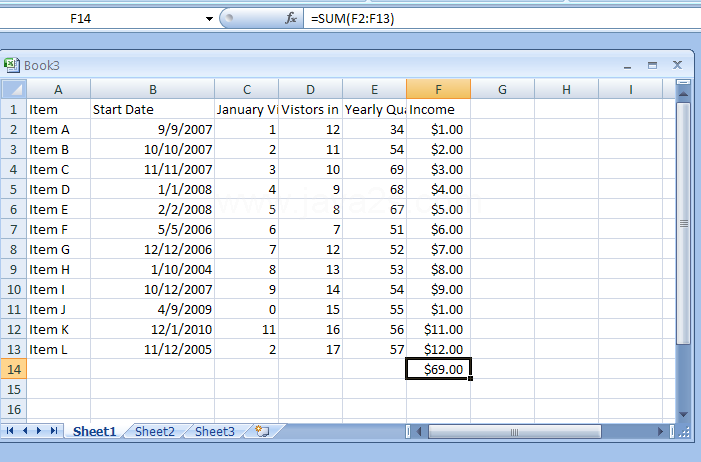This screenshot has width=701, height=462.
Task: Click the total cell showing $69.00
Action: click(439, 369)
